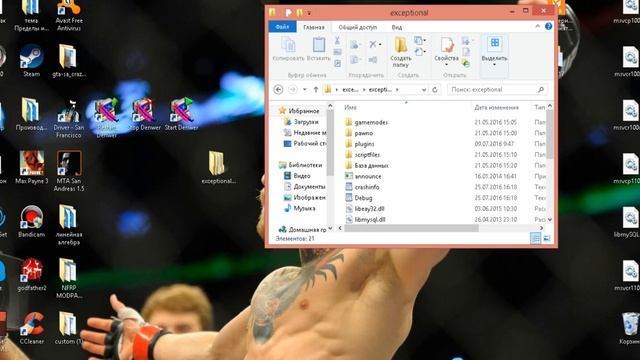Click the Вставить clipboard icon

pos(319,44)
